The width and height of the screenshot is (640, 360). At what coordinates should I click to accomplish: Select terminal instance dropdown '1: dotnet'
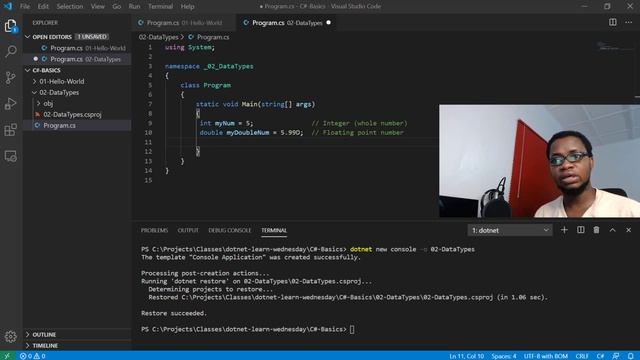pos(510,230)
